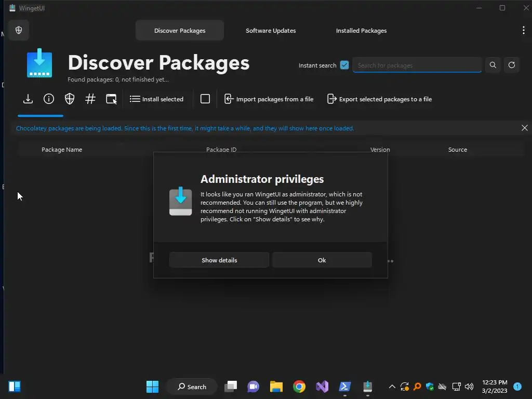The width and height of the screenshot is (532, 399).
Task: Open the Windows Start menu
Action: click(152, 387)
